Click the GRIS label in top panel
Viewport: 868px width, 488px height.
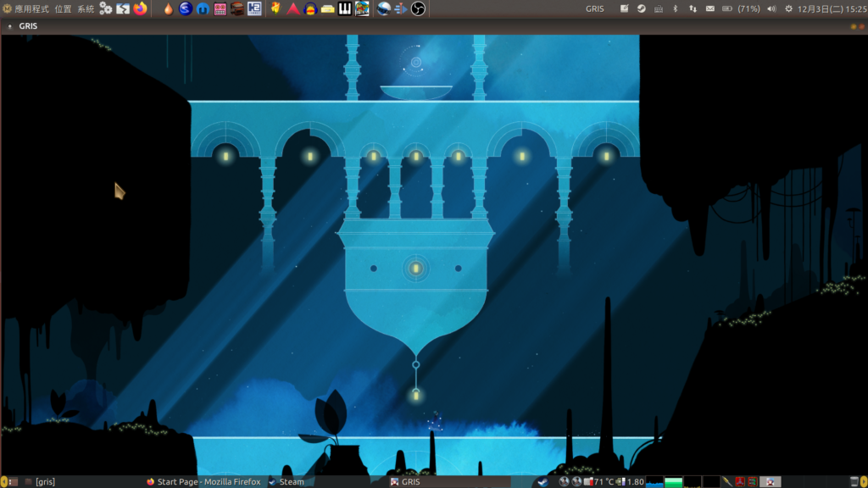594,8
